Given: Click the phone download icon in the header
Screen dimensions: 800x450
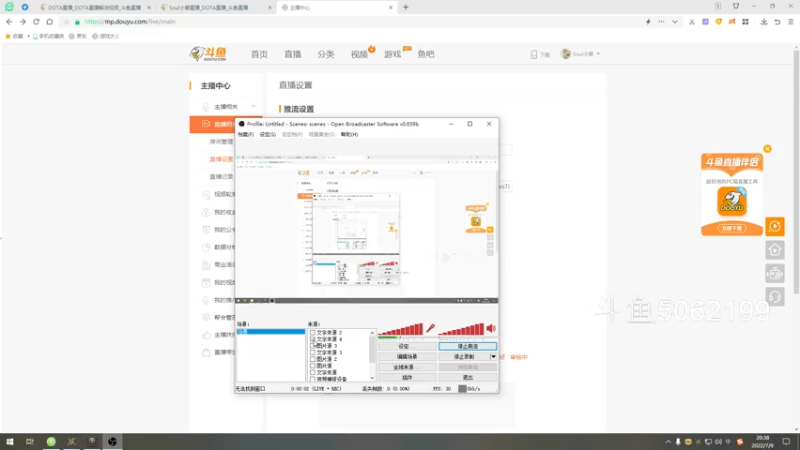Looking at the screenshot, I should (x=534, y=54).
